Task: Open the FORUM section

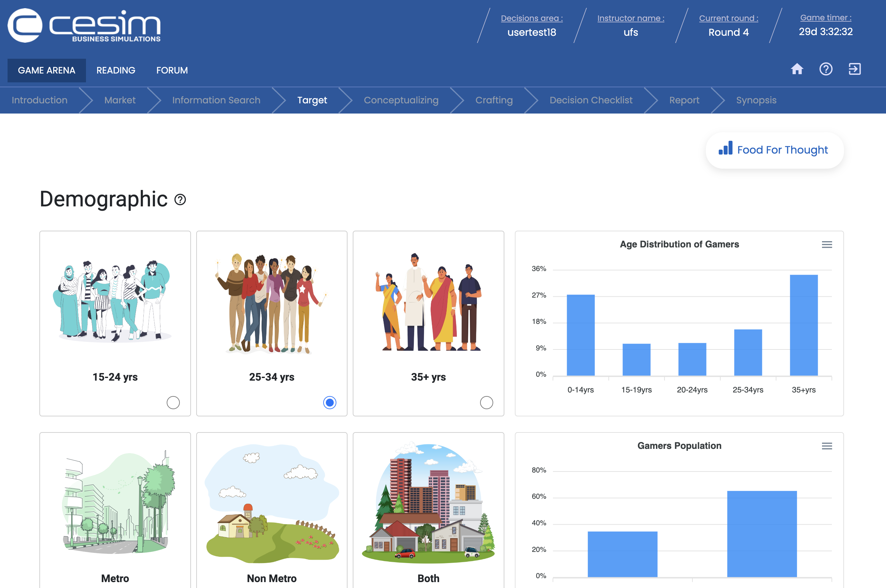Action: 172,70
